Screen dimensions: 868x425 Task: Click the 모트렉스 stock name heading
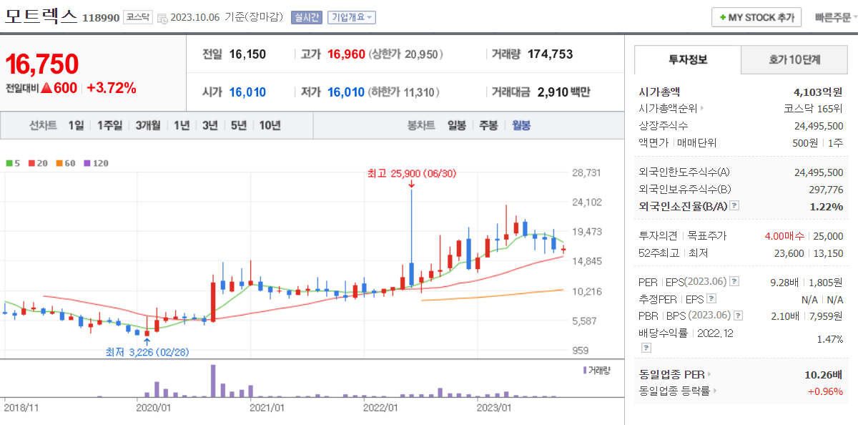tap(40, 17)
